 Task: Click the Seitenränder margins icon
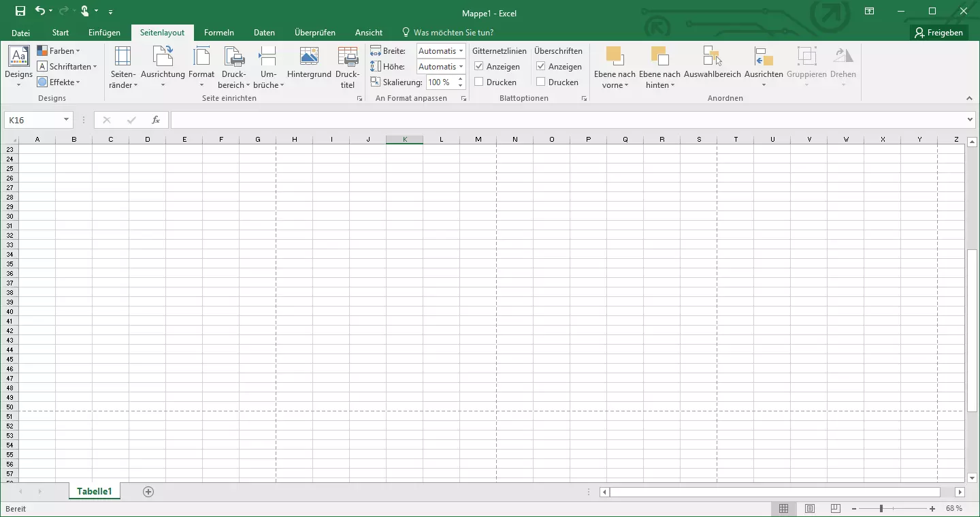(x=123, y=57)
